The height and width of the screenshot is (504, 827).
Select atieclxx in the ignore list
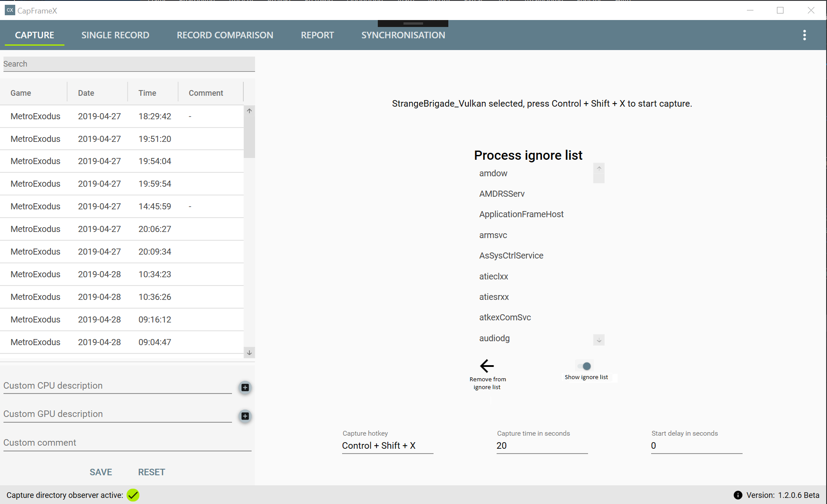(x=494, y=276)
